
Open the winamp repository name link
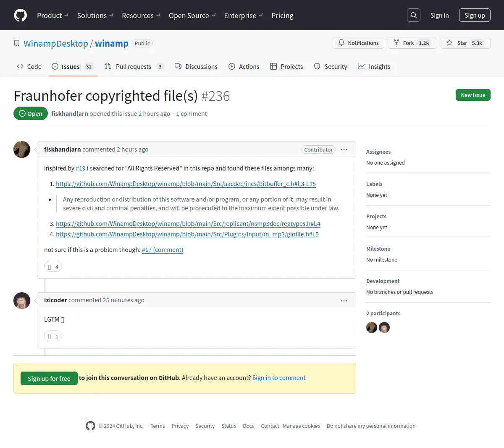pyautogui.click(x=112, y=43)
